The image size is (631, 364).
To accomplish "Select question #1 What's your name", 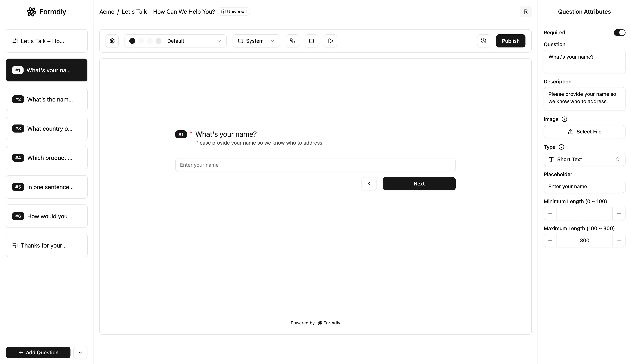I will coord(47,70).
